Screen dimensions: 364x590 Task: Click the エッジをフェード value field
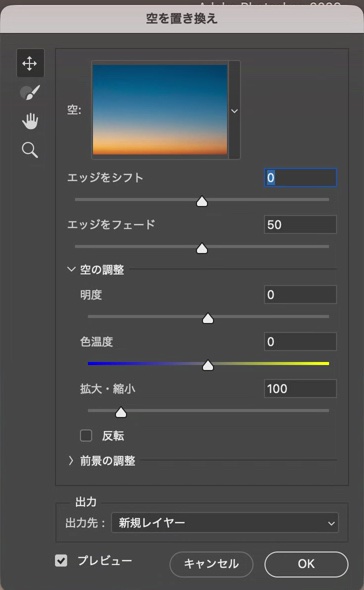click(300, 225)
